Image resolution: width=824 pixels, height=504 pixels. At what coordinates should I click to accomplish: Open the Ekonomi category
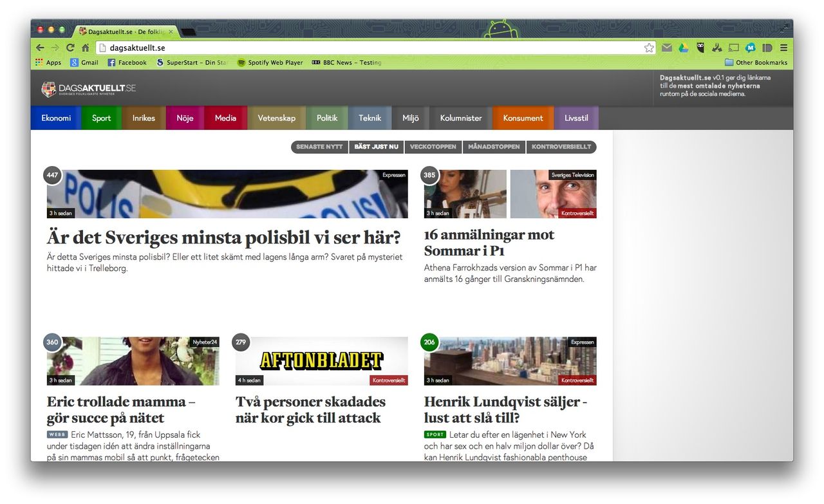(56, 118)
